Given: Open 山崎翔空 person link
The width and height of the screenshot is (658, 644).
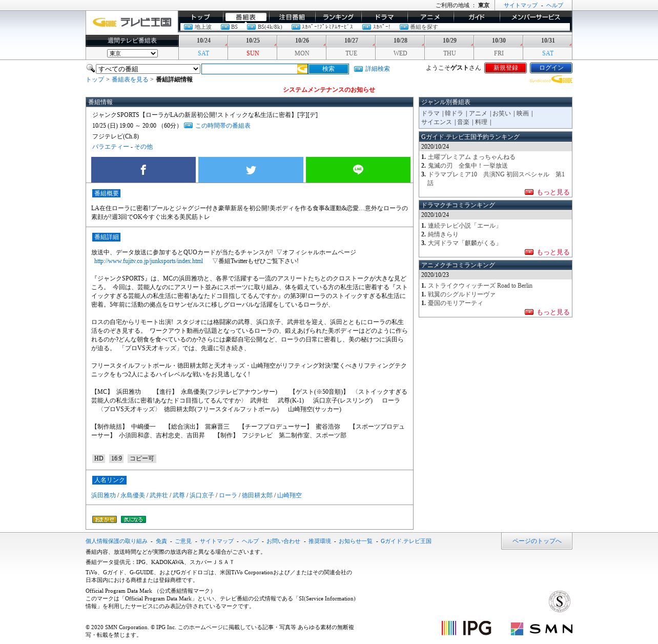Looking at the screenshot, I should click(x=290, y=495).
